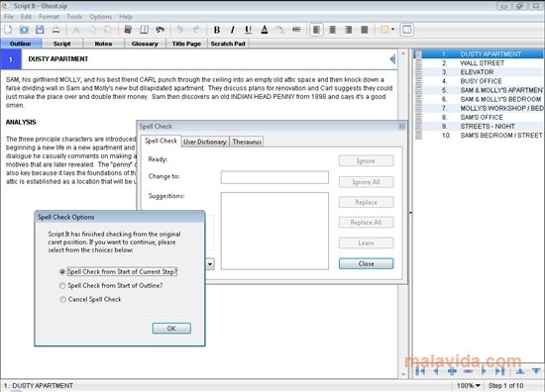Pick the peach highlight color swatch
545x392 pixels.
tap(384, 30)
